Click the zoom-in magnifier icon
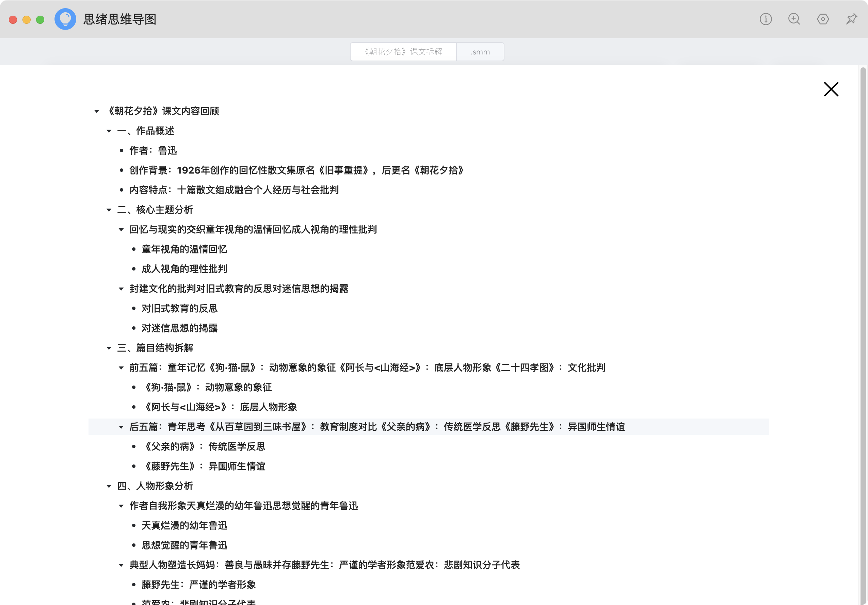Screen dimensions: 868x605 click(794, 19)
